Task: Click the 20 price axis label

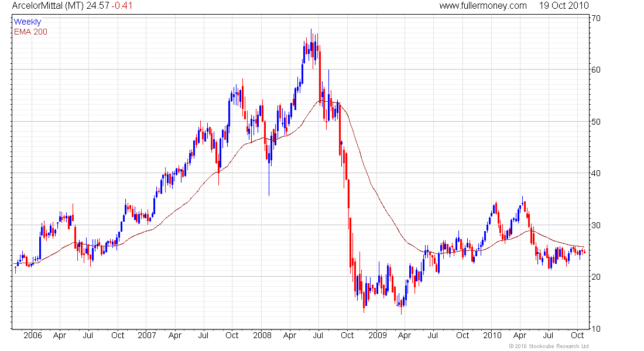Action: pos(595,277)
